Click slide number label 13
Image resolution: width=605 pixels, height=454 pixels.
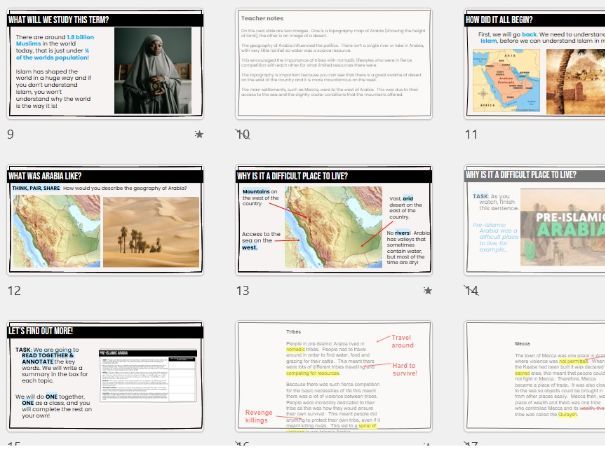[x=243, y=290]
